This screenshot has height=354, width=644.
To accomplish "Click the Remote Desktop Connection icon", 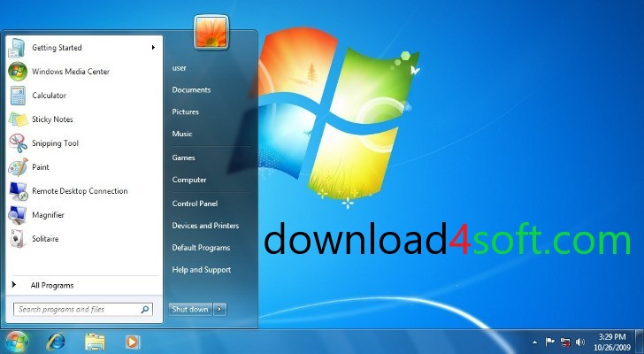I will pos(18,191).
